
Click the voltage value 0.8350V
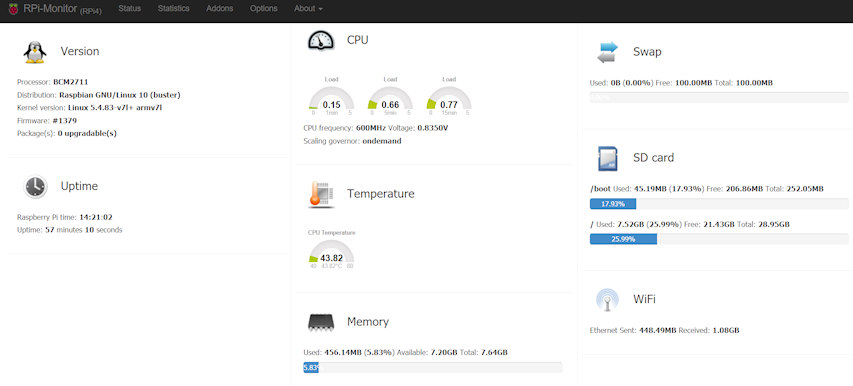click(432, 128)
